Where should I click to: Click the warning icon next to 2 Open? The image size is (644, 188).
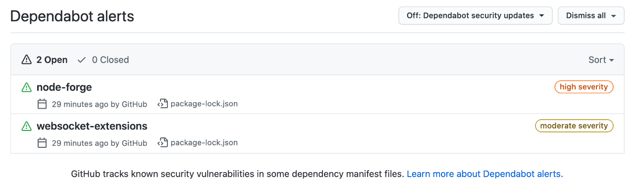[26, 60]
